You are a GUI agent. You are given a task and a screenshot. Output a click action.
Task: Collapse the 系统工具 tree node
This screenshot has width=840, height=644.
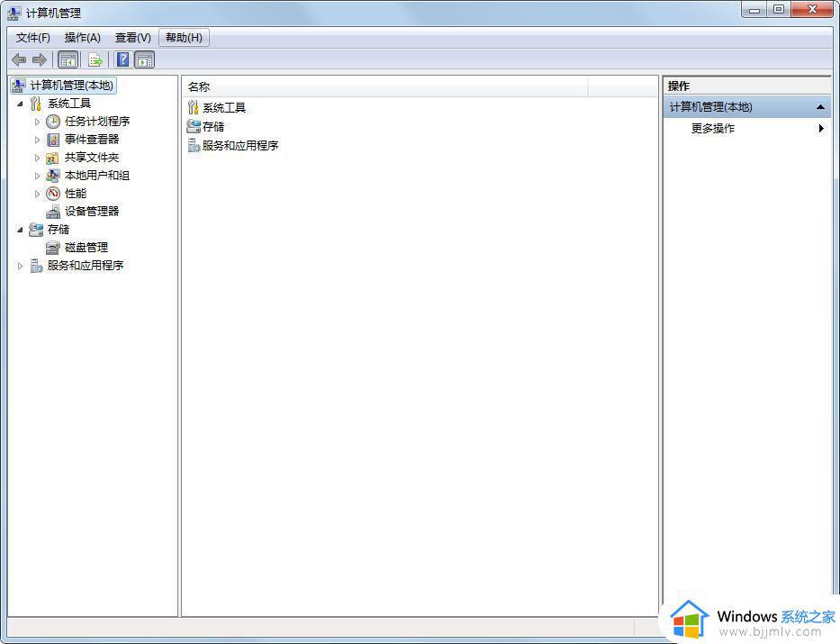[20, 104]
